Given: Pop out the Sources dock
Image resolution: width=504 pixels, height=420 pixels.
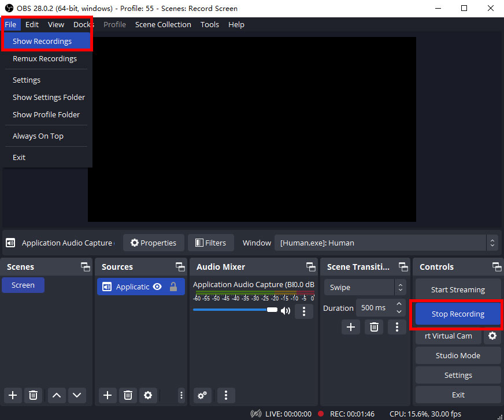Looking at the screenshot, I should [x=180, y=267].
